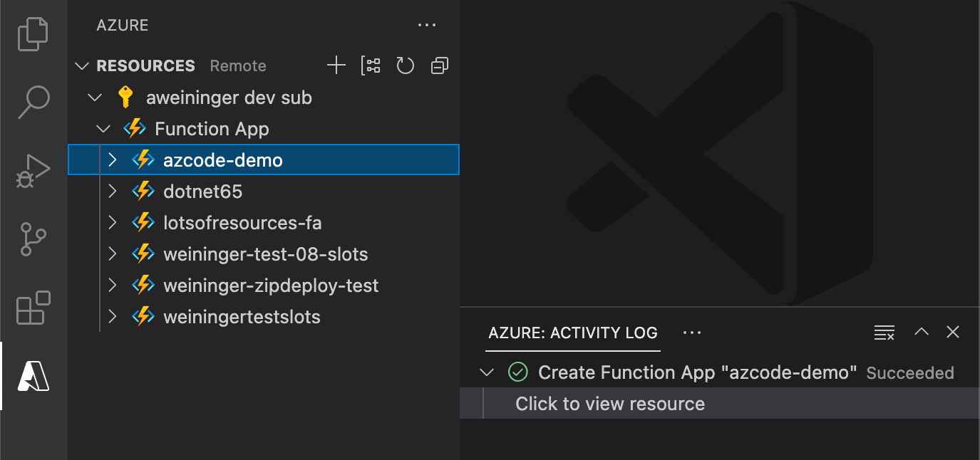980x460 pixels.
Task: Refresh the Resources tree
Action: tap(405, 66)
